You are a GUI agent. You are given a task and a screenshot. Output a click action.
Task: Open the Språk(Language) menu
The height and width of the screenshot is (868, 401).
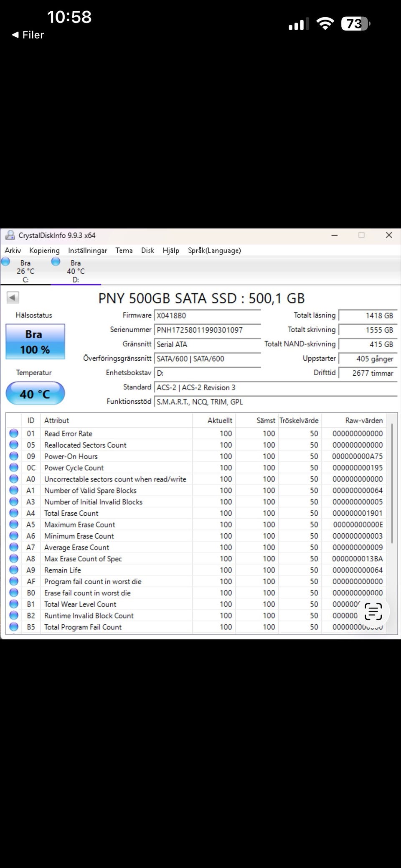(214, 250)
